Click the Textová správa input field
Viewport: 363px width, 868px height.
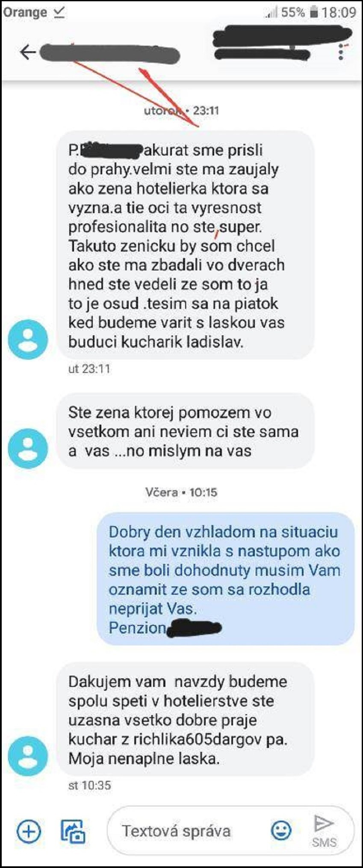tap(188, 831)
